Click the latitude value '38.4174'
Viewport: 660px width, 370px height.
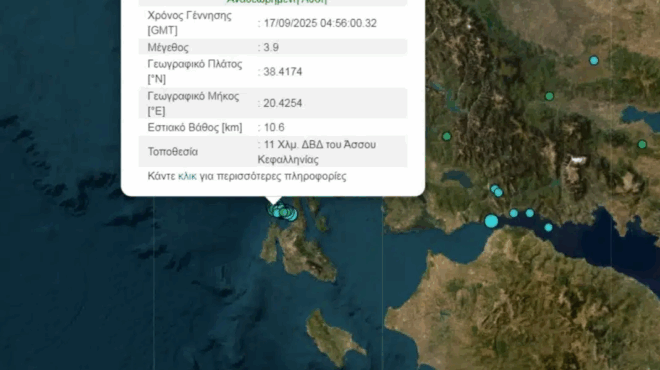pos(282,72)
